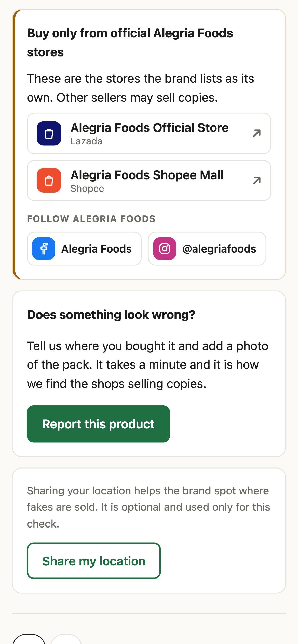Image resolution: width=298 pixels, height=644 pixels.
Task: Open Alegria Foods Shopee Mall link
Action: coord(149,180)
